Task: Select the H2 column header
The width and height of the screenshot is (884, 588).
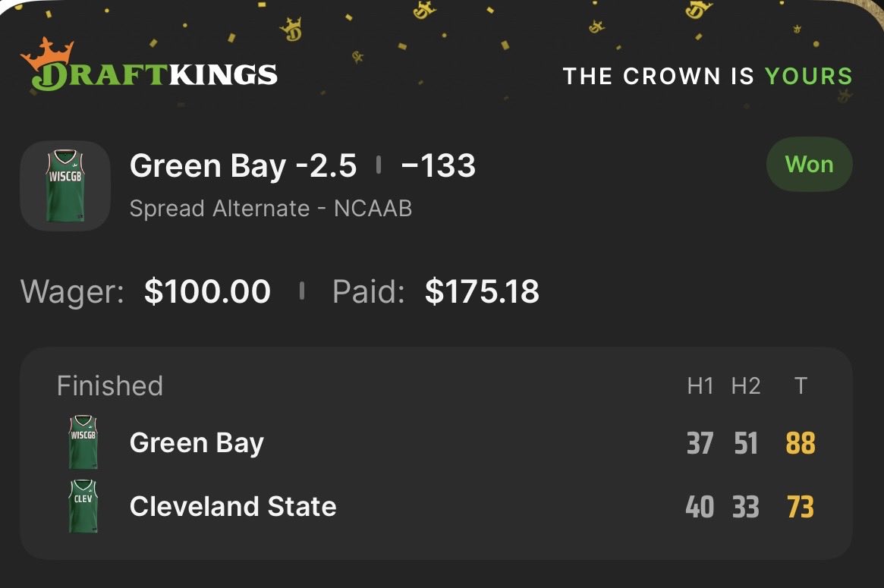Action: (x=746, y=386)
